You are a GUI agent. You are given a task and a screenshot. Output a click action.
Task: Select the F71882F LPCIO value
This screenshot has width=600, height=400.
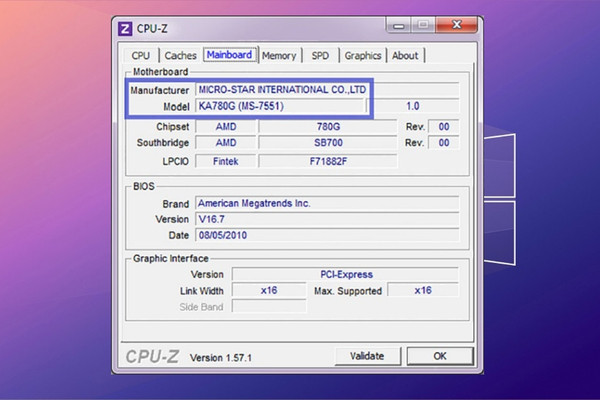(328, 161)
